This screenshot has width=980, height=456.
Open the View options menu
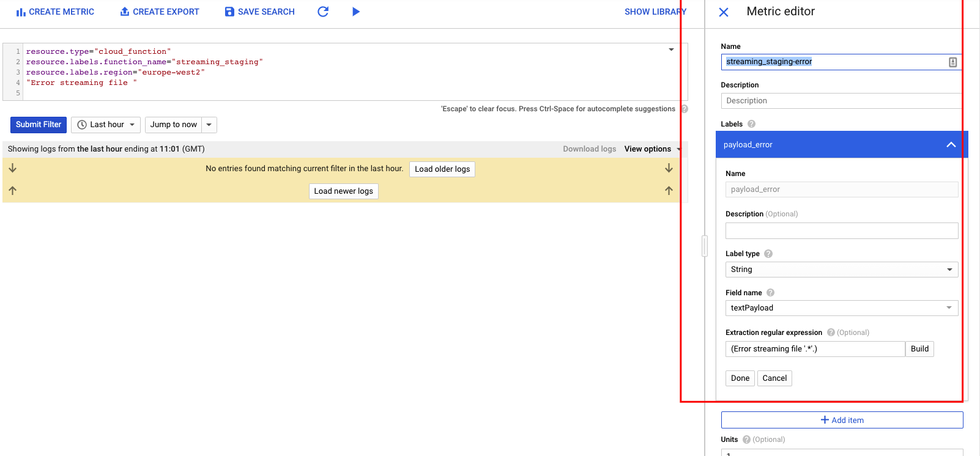coord(651,149)
